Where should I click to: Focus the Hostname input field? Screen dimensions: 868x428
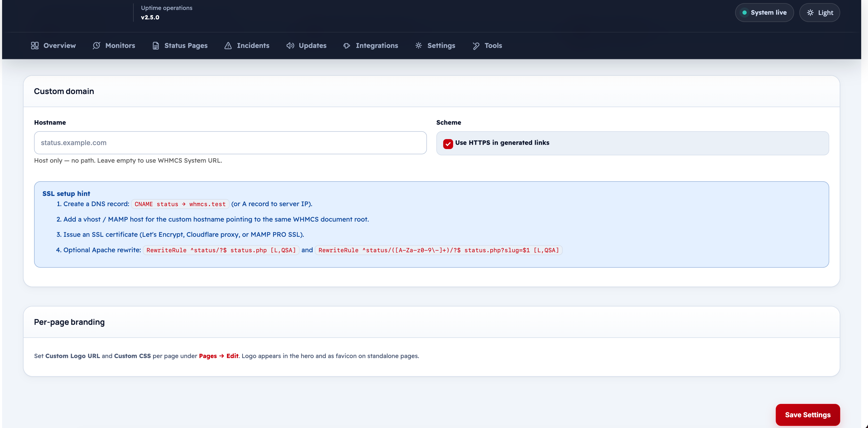(230, 143)
